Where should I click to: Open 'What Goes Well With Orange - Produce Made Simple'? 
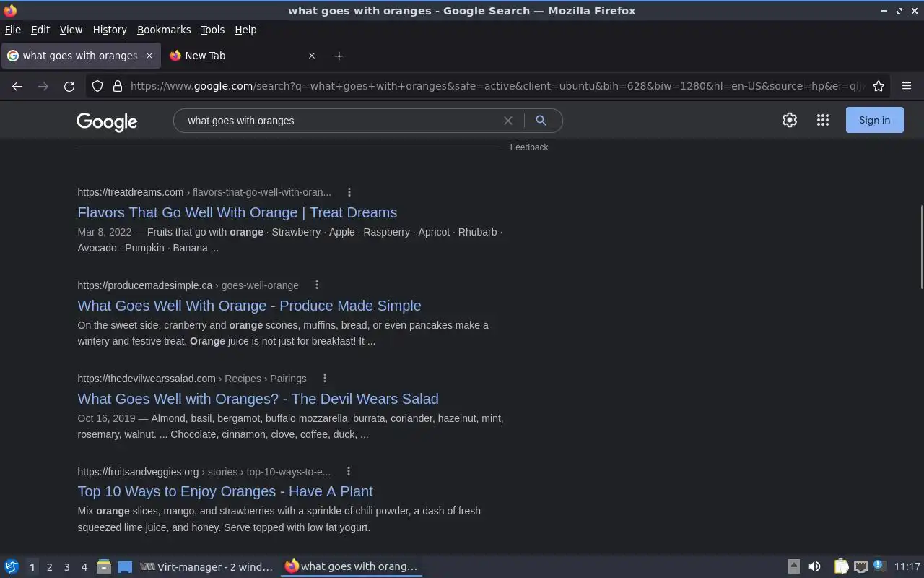point(250,306)
